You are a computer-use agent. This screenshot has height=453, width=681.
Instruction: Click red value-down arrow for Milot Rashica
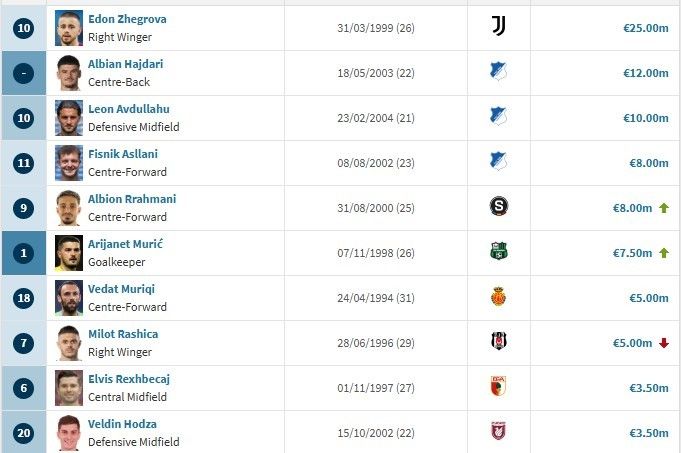click(x=663, y=343)
